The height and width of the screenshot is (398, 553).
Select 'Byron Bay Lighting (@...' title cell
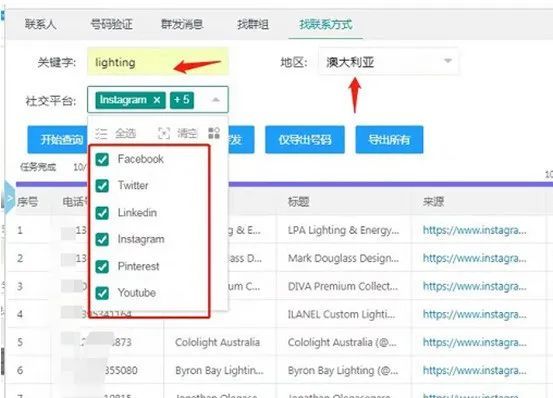(x=343, y=371)
